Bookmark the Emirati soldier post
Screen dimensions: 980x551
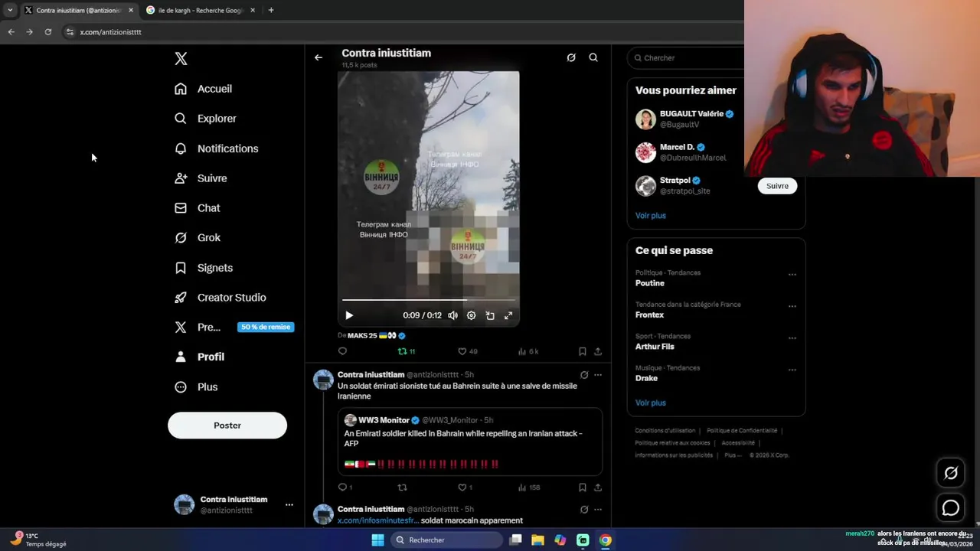[583, 487]
